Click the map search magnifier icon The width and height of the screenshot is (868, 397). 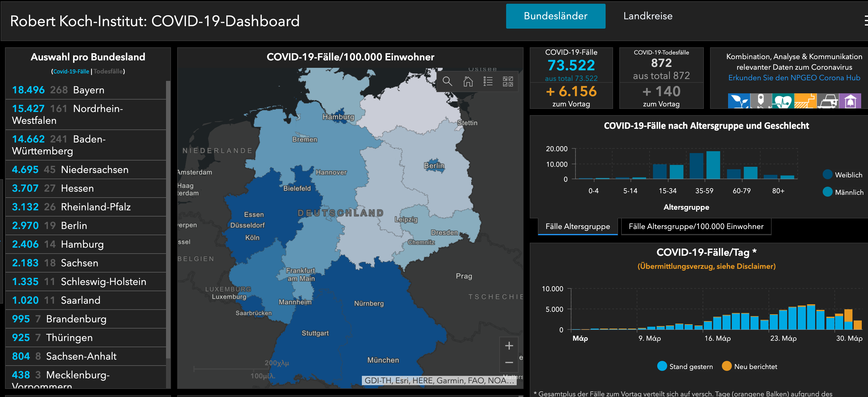(x=447, y=81)
